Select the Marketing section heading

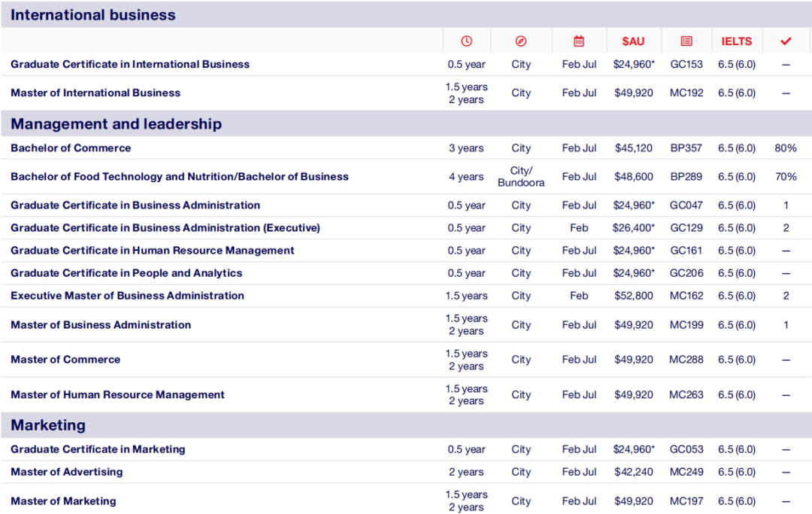(48, 425)
